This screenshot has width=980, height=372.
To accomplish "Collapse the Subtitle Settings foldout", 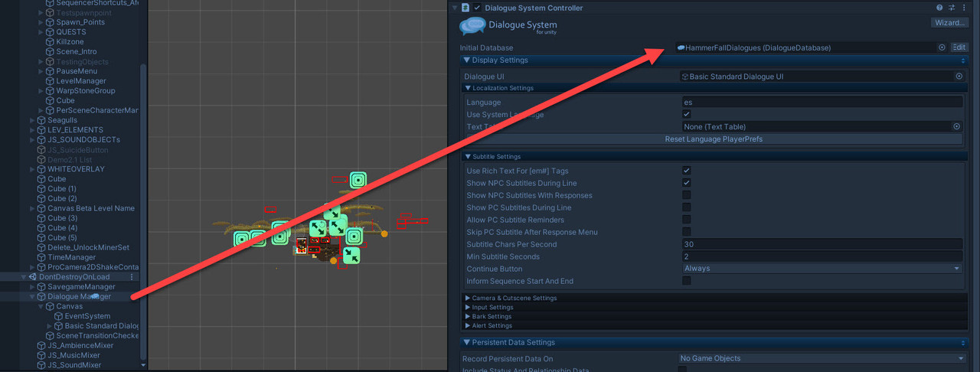I will click(469, 156).
